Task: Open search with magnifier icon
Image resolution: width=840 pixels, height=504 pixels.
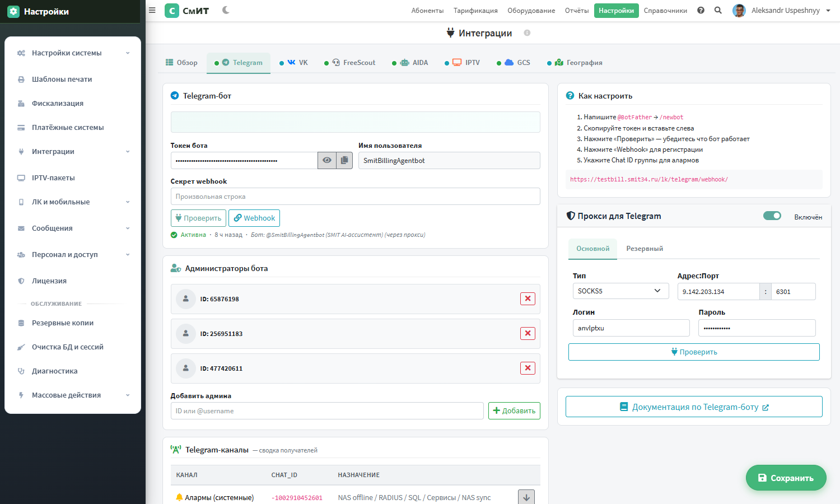Action: pos(718,10)
